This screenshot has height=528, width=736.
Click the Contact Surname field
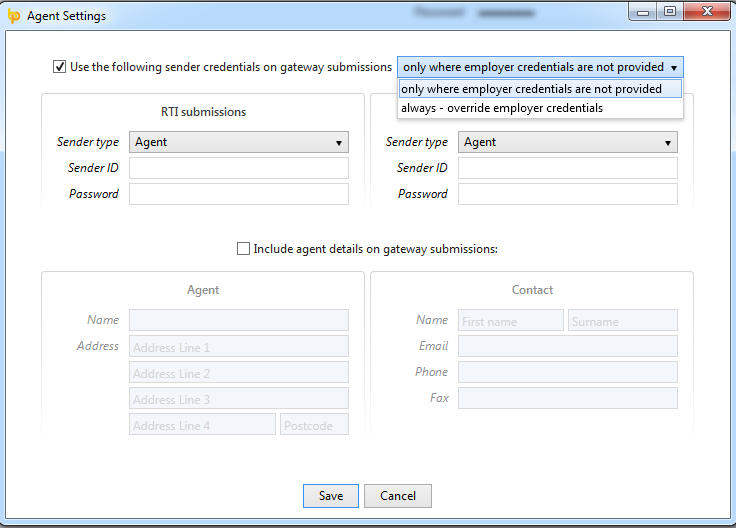(x=623, y=320)
